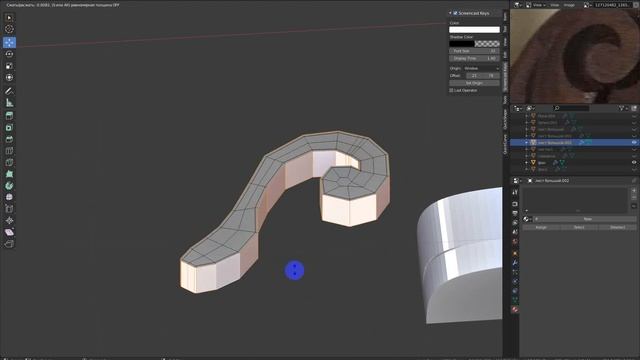This screenshot has height=360, width=640.
Task: Select the Select Box tool
Action: coord(9,18)
